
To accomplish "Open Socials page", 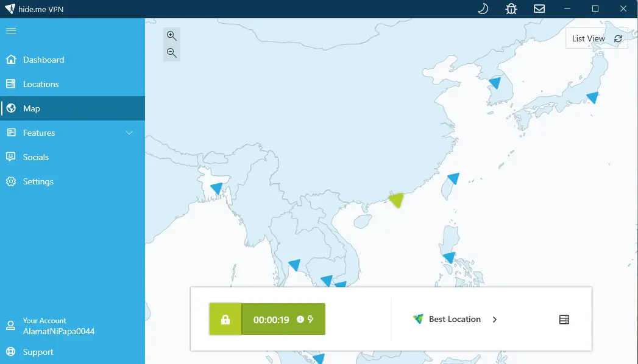I will point(73,157).
